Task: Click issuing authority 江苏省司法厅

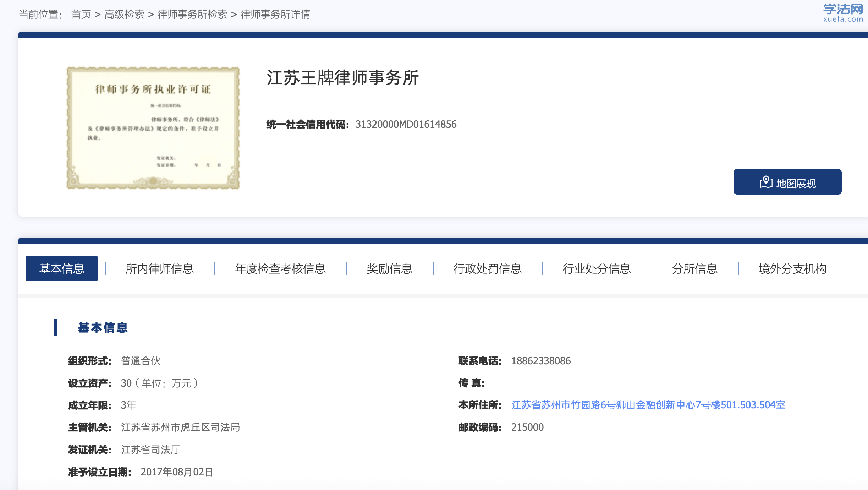Action: (x=151, y=450)
